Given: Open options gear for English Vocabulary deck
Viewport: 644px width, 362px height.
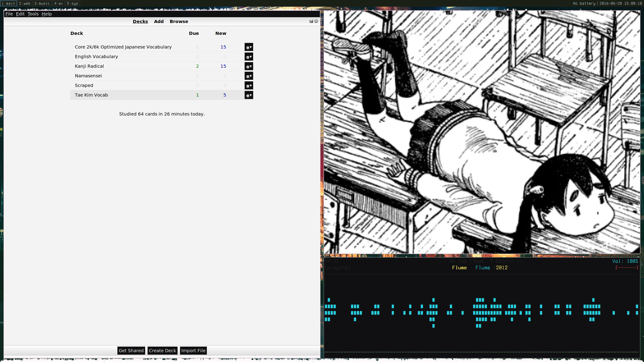Looking at the screenshot, I should tap(248, 57).
